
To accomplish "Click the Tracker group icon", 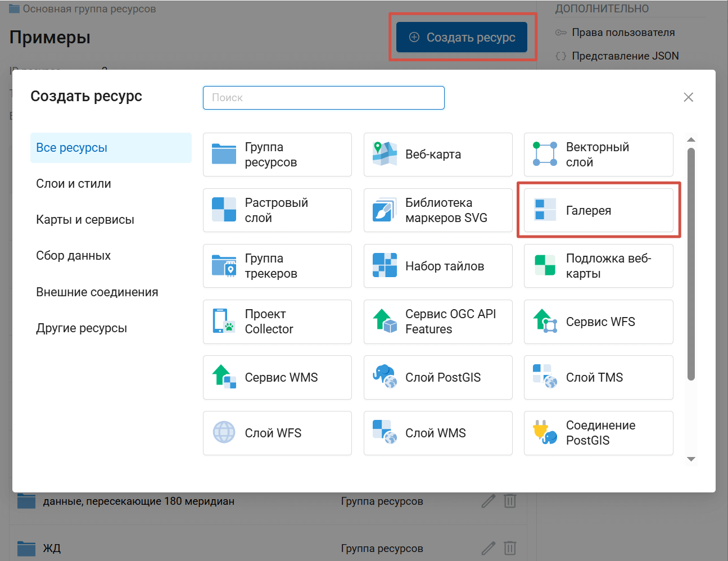I will coord(224,265).
